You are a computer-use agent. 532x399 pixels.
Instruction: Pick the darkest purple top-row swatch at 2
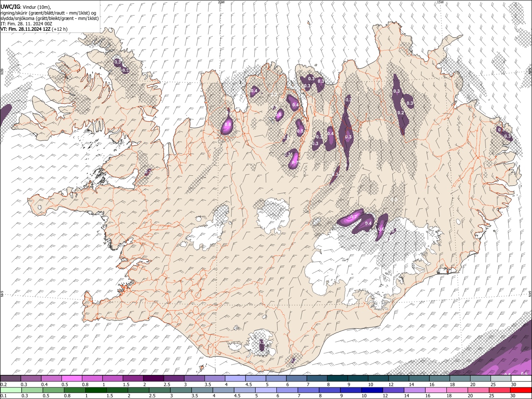click(x=153, y=378)
